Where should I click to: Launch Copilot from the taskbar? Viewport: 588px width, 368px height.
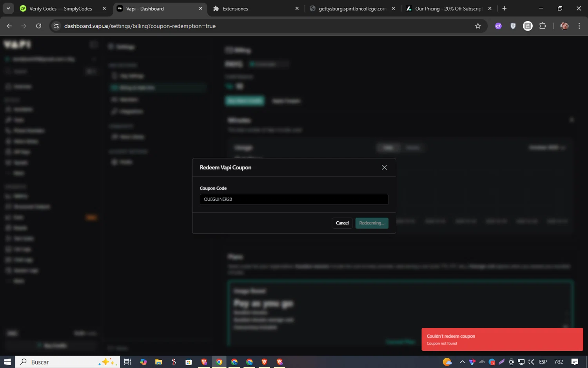[x=143, y=362]
